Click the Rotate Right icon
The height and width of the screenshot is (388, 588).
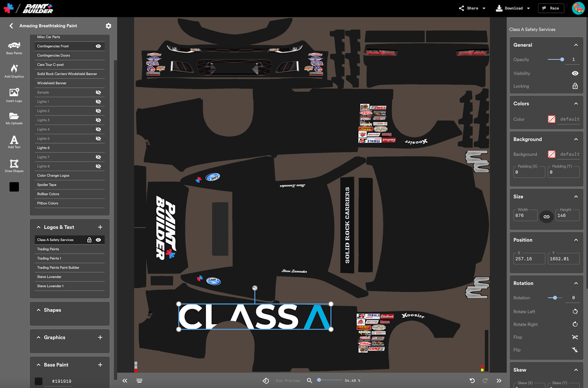point(575,324)
